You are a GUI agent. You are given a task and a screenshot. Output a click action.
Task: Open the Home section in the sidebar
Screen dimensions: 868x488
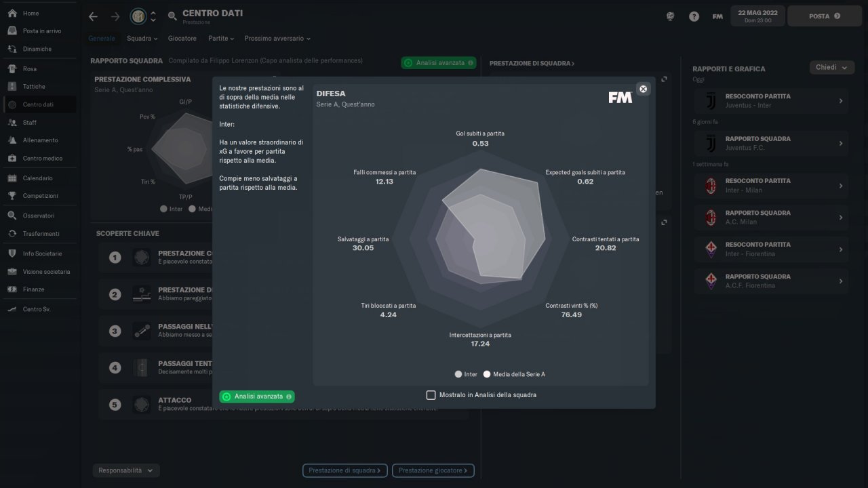point(39,14)
